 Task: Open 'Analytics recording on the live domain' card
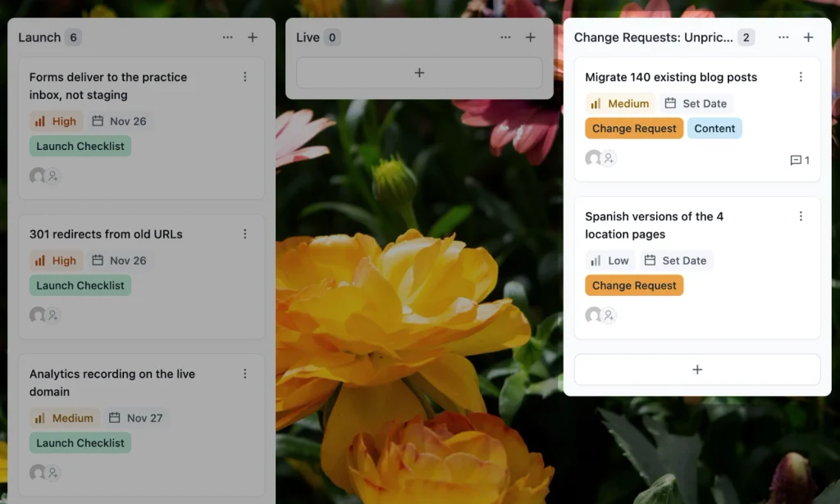(x=112, y=383)
